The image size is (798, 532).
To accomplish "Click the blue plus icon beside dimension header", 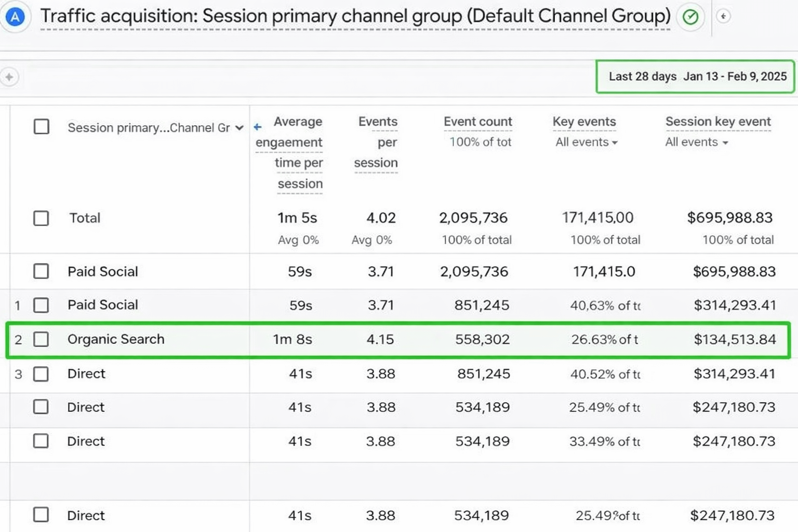I will [257, 127].
